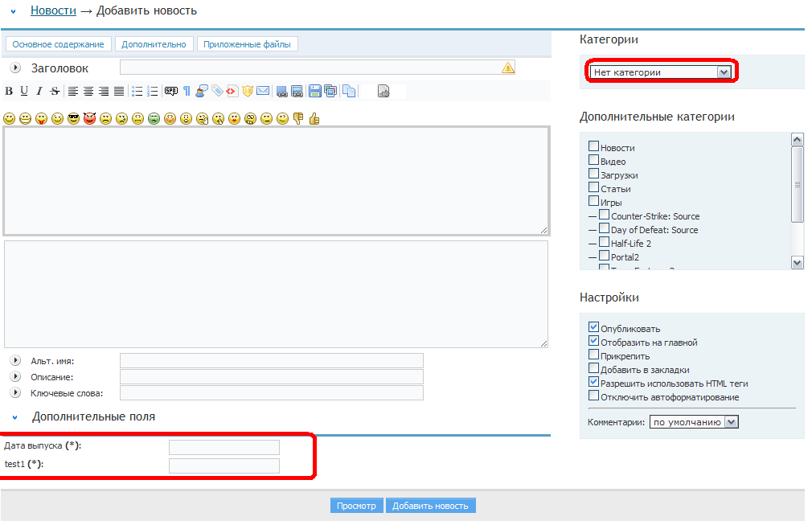Apply strikethrough formatting
812x521 pixels.
click(x=54, y=91)
